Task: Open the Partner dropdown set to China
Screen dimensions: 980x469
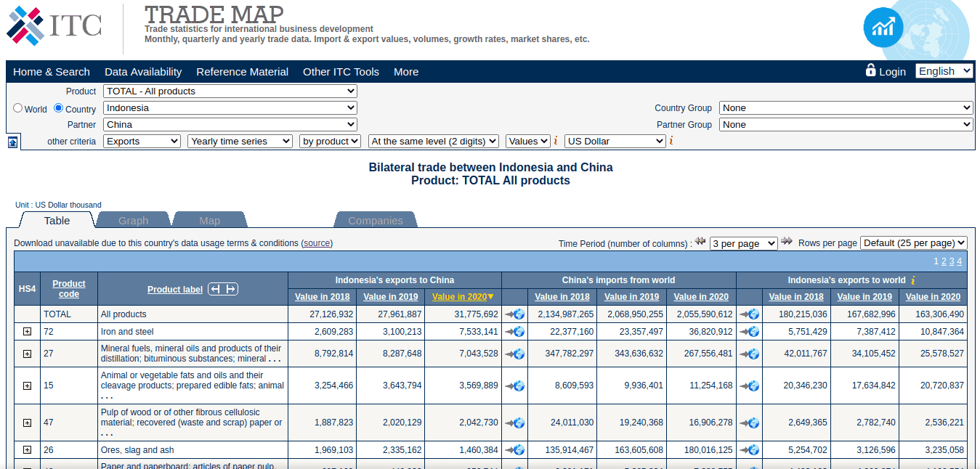Action: click(x=230, y=124)
